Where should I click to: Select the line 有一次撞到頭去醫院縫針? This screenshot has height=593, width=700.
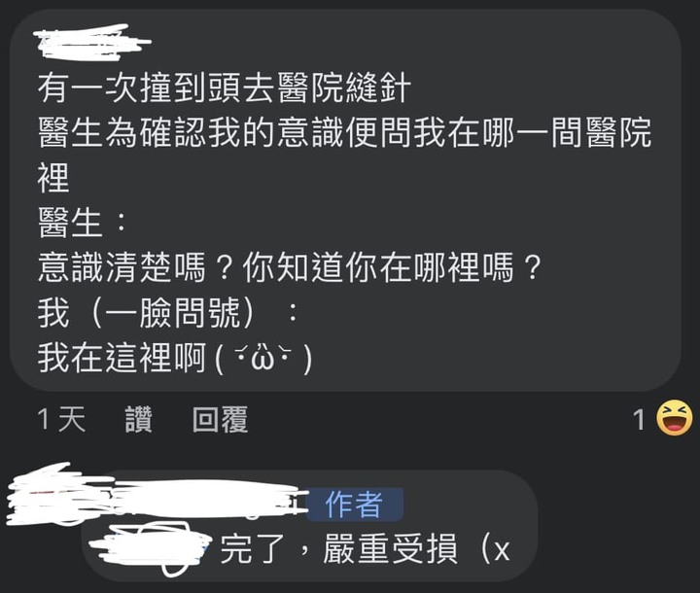pos(225,88)
